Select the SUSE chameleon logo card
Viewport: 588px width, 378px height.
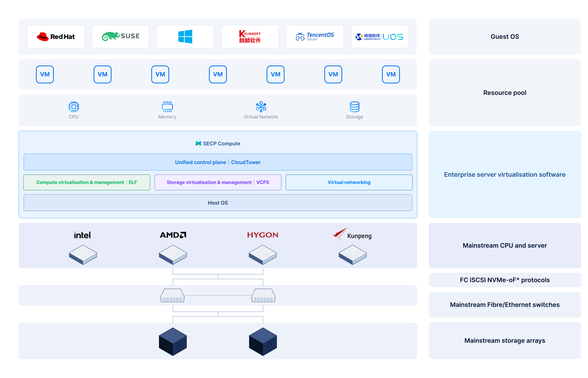[120, 37]
